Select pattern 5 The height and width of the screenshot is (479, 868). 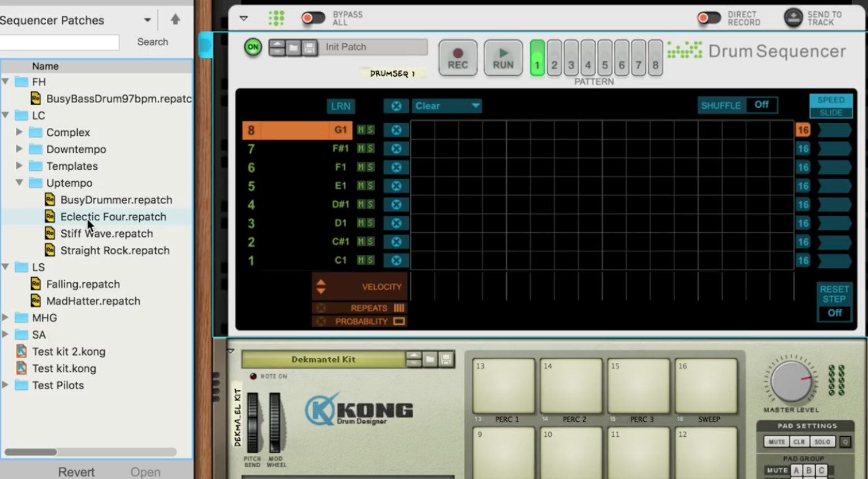pos(605,58)
